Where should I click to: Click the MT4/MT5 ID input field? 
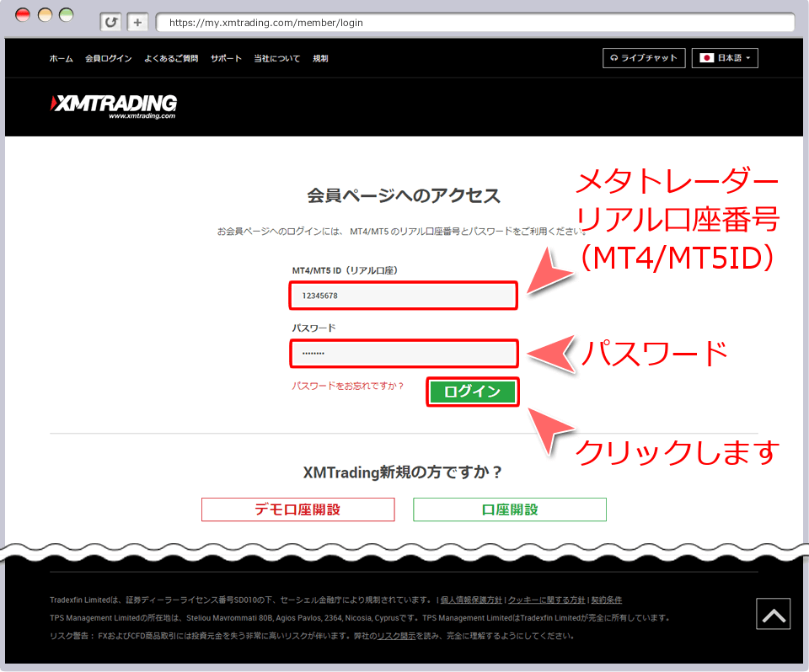click(x=404, y=296)
